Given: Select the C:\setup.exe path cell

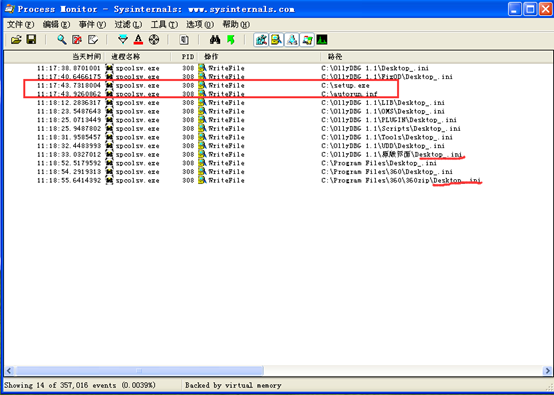Looking at the screenshot, I should [x=346, y=86].
